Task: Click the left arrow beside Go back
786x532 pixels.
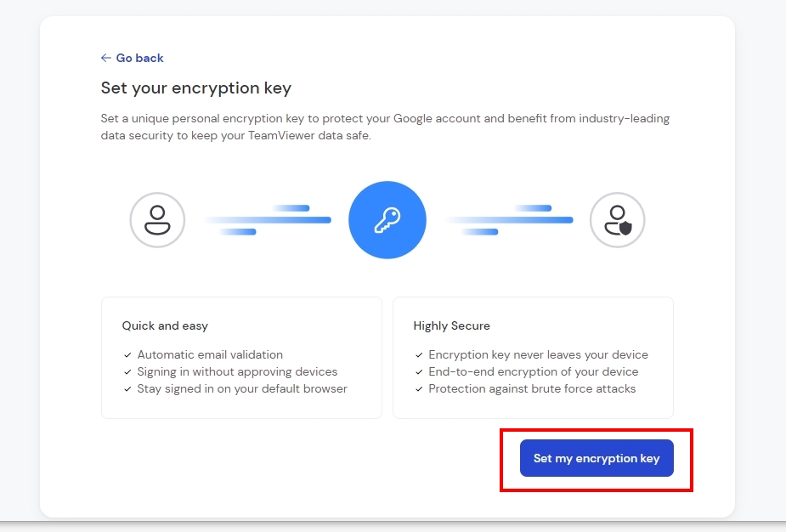Action: click(x=105, y=58)
